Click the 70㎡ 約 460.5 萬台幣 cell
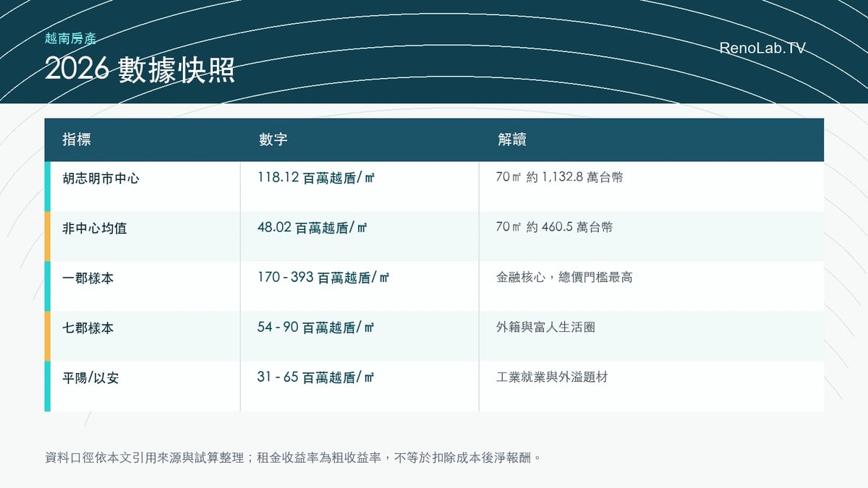Image resolution: width=868 pixels, height=488 pixels. coord(554,226)
